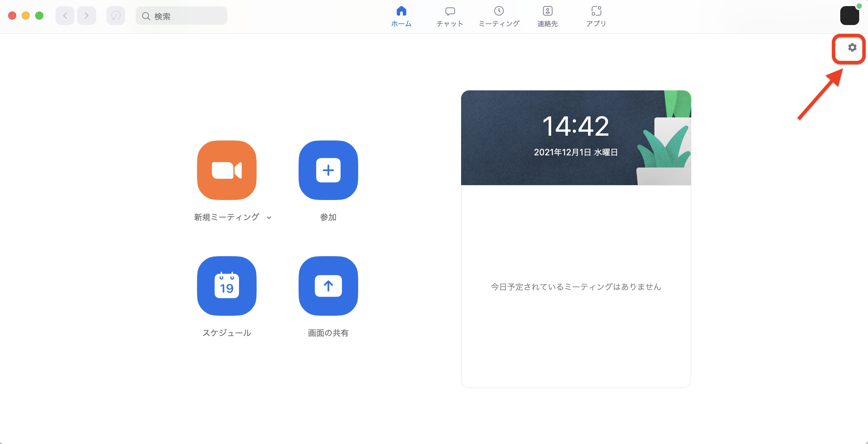Switch to the ミーティング tab
This screenshot has width=868, height=444.
click(x=499, y=16)
